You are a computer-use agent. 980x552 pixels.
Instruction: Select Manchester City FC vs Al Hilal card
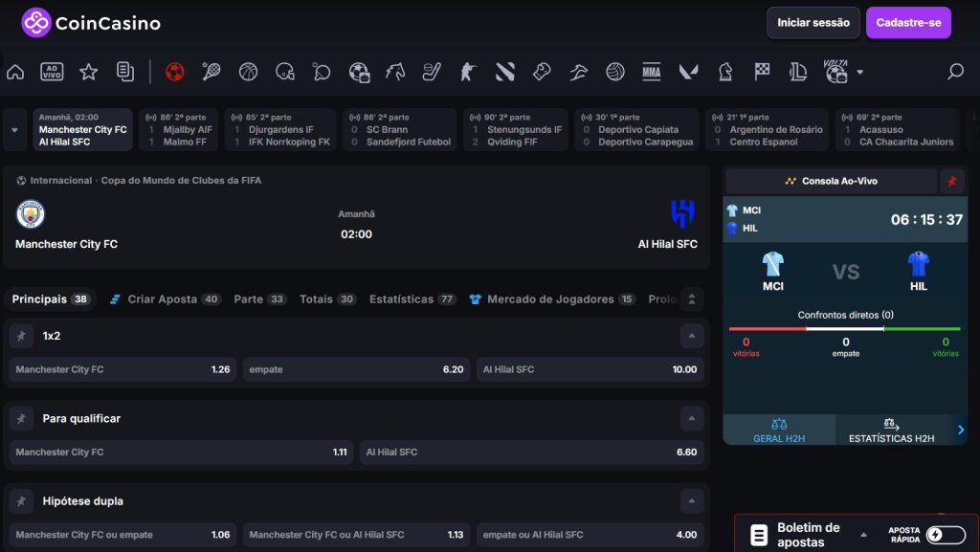tap(82, 130)
